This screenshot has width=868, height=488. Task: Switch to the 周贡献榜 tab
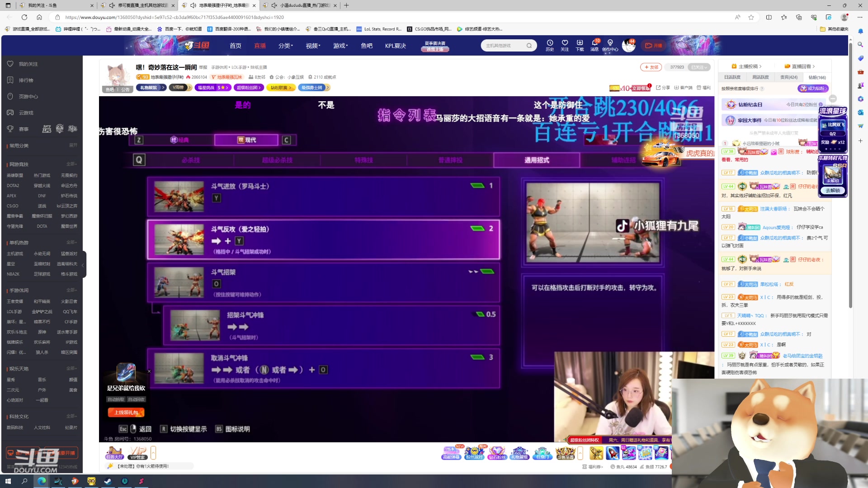tap(760, 77)
